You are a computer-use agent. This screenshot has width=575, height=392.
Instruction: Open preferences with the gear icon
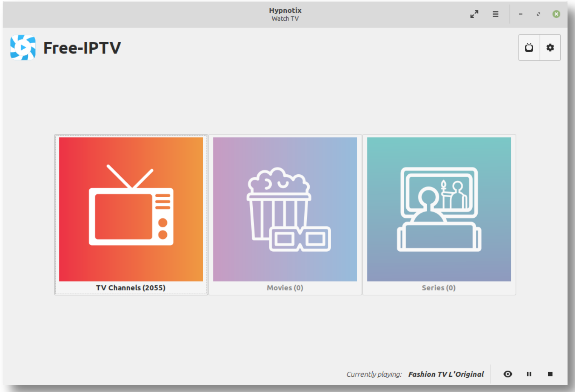550,48
